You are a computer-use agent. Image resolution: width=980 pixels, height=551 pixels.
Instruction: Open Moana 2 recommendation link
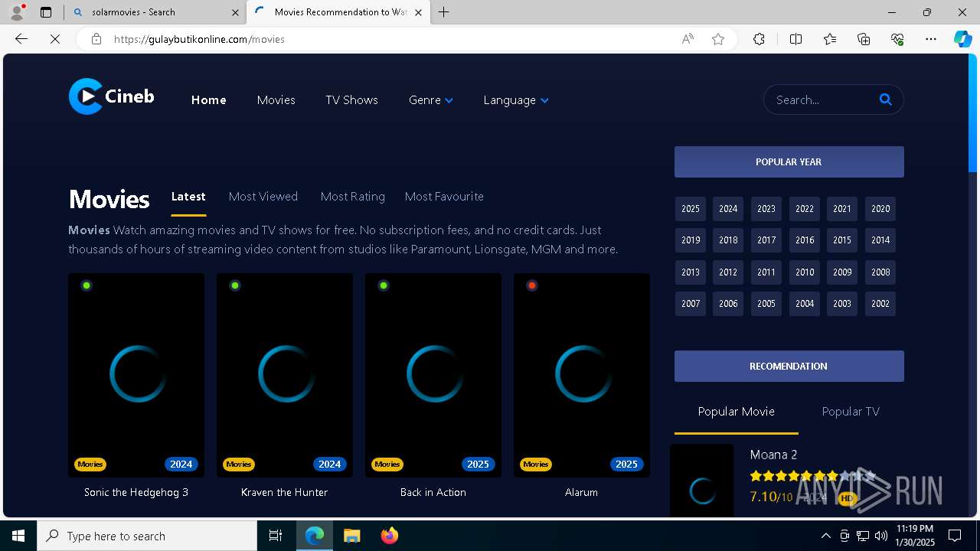click(773, 455)
